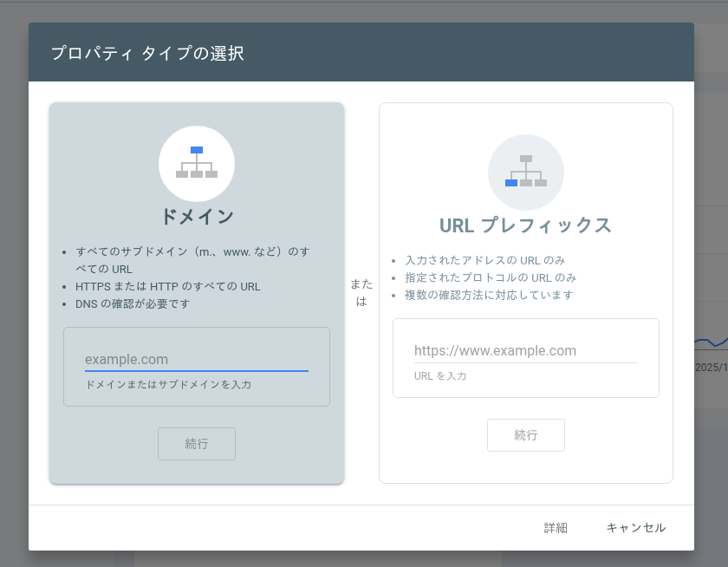728x567 pixels.
Task: Click the https://www.example.com URL input field
Action: [x=526, y=350]
